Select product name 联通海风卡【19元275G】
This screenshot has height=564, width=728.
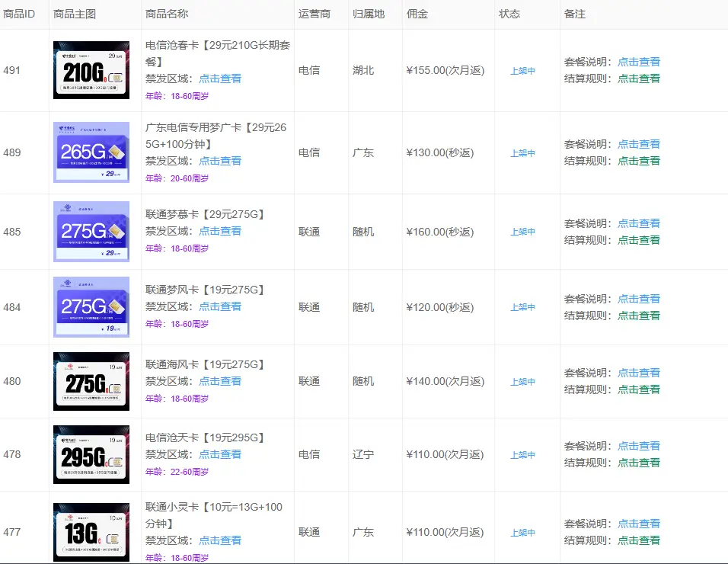click(205, 364)
